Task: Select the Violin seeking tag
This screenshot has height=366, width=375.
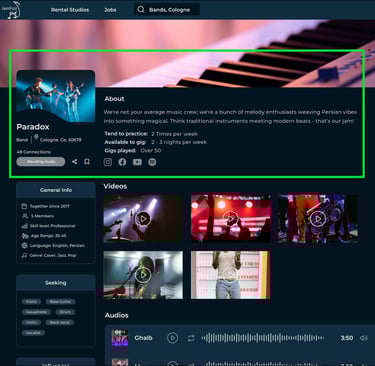Action: click(x=31, y=322)
